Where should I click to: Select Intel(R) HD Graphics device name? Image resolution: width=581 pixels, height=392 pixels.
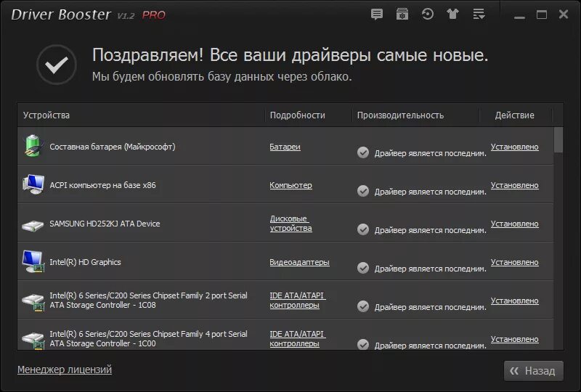coord(85,262)
